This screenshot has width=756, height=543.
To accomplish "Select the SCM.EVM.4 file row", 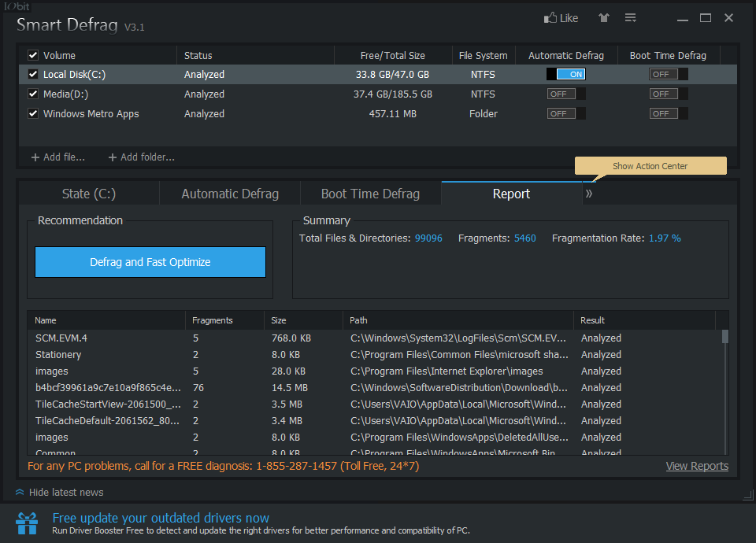I will click(x=61, y=338).
